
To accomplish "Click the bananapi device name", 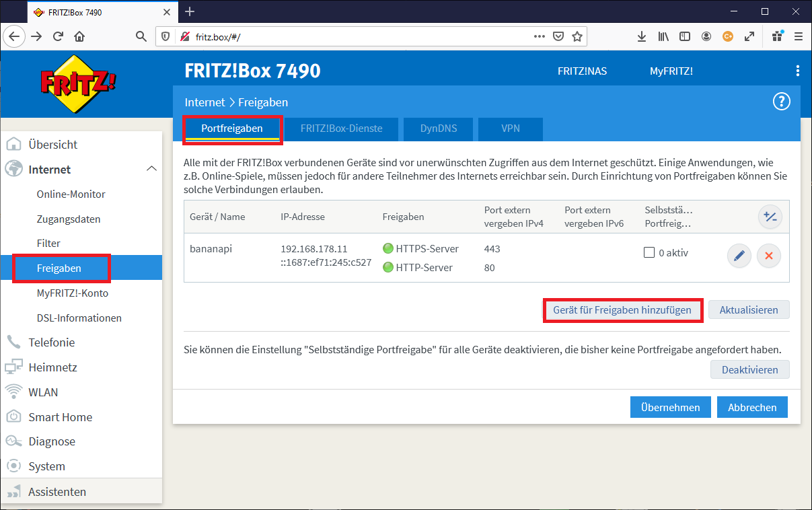I will 212,248.
